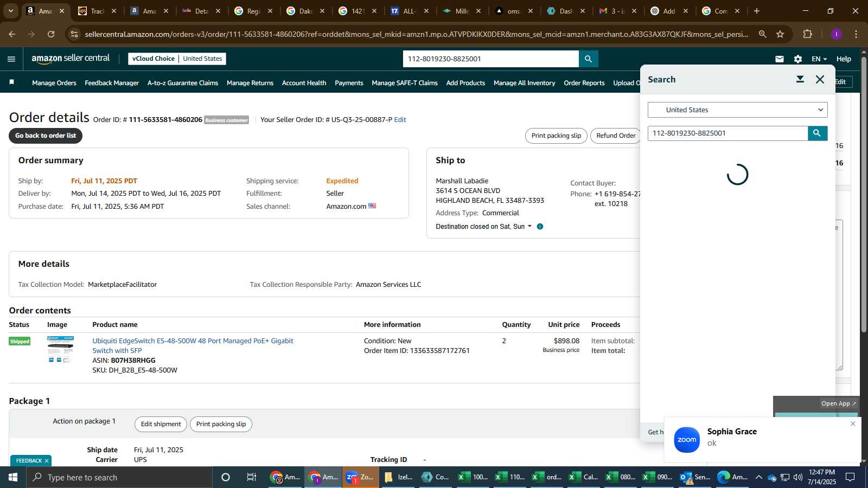Dismiss the Zoom notification from Sophia Grace
The width and height of the screenshot is (868, 488).
tap(853, 424)
